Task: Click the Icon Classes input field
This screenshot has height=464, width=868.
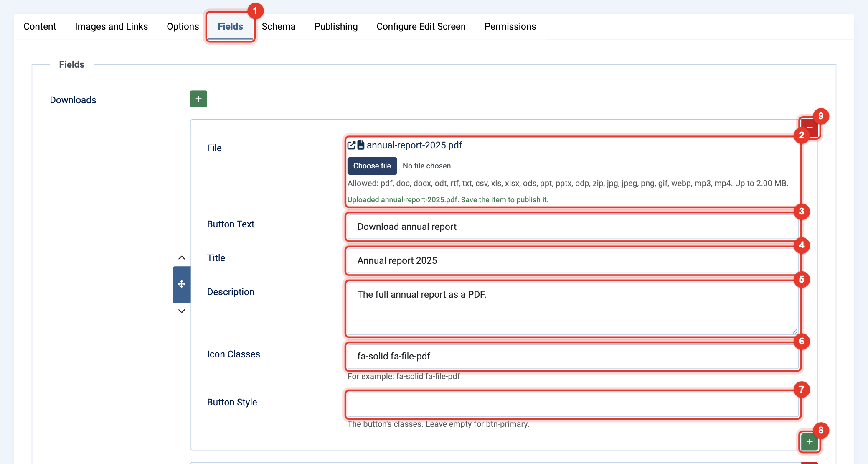Action: pyautogui.click(x=573, y=356)
